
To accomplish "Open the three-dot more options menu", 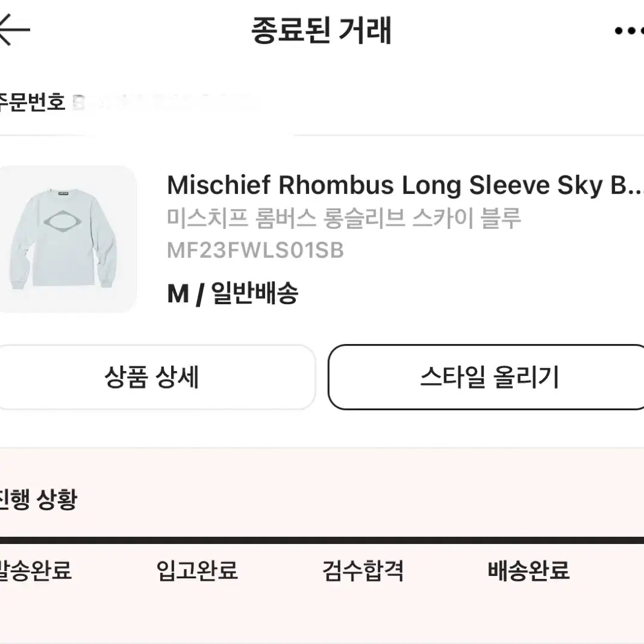I will [x=629, y=30].
